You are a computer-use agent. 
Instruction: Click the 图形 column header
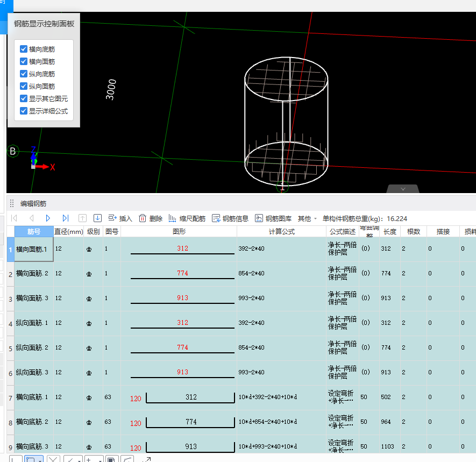179,232
